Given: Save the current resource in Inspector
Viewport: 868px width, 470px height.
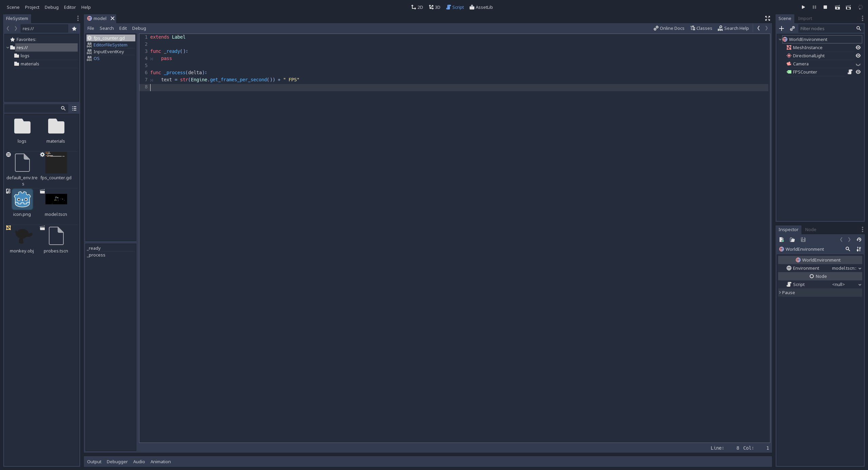Looking at the screenshot, I should tap(803, 240).
